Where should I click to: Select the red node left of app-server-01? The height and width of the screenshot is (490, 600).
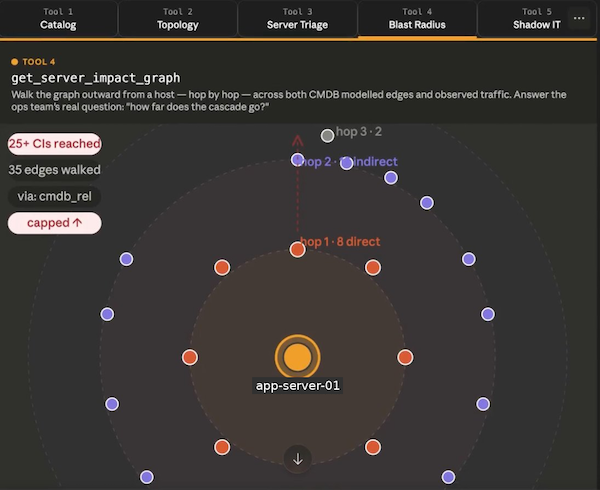click(190, 357)
